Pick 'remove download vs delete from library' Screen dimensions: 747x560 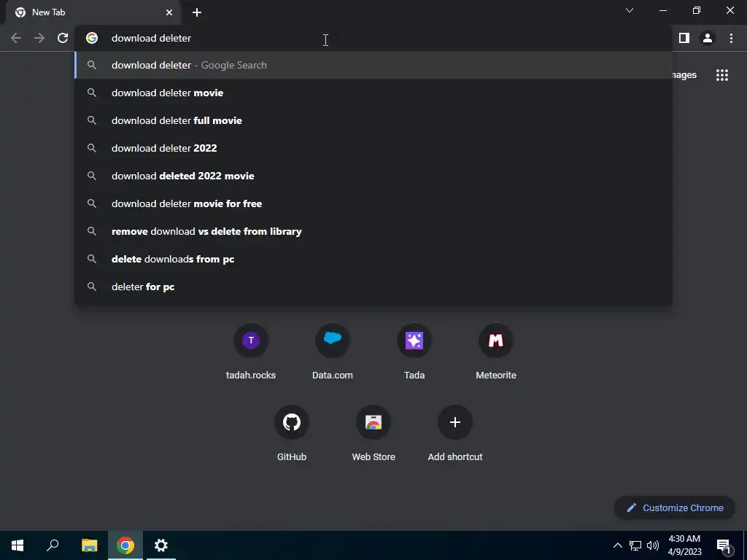pos(373,231)
